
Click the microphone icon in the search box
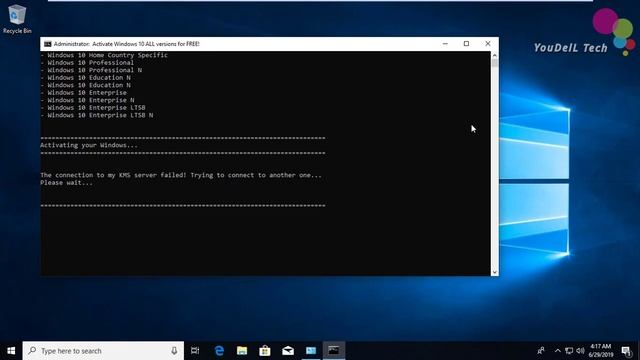pos(174,351)
